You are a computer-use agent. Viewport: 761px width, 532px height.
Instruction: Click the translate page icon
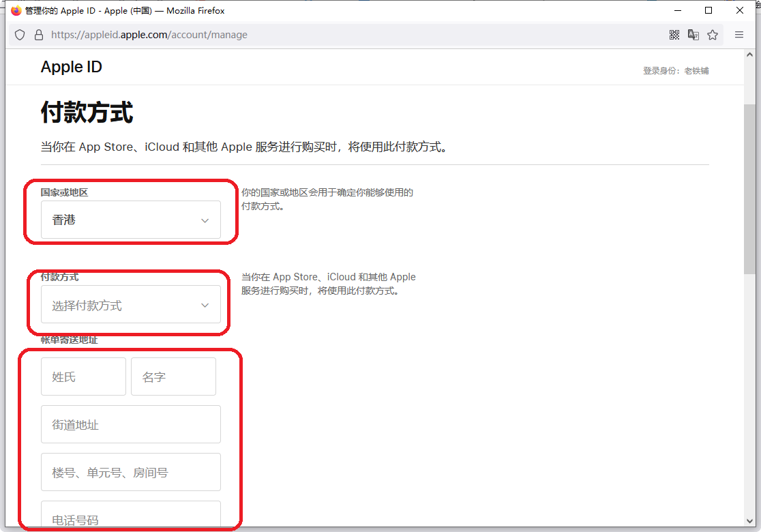tap(693, 35)
